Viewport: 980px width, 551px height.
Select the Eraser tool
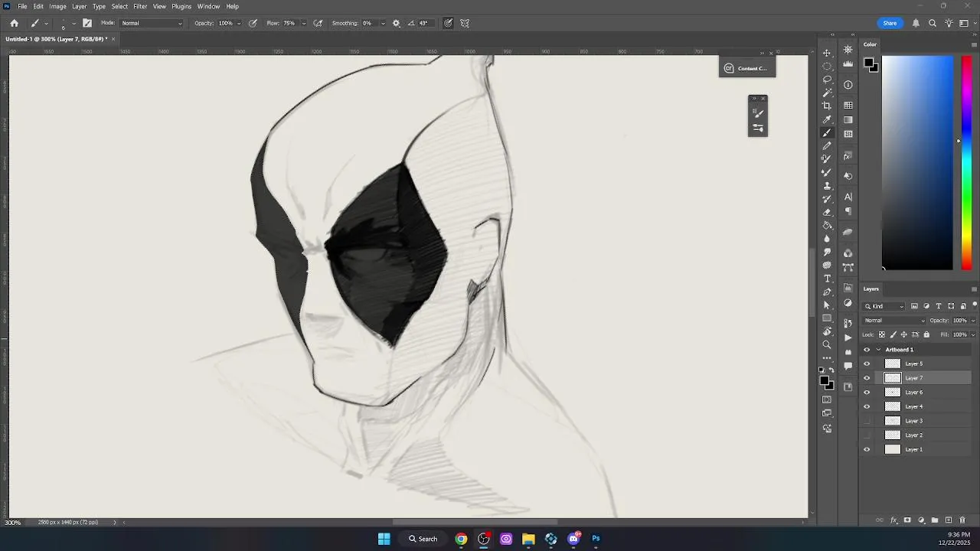pyautogui.click(x=827, y=213)
